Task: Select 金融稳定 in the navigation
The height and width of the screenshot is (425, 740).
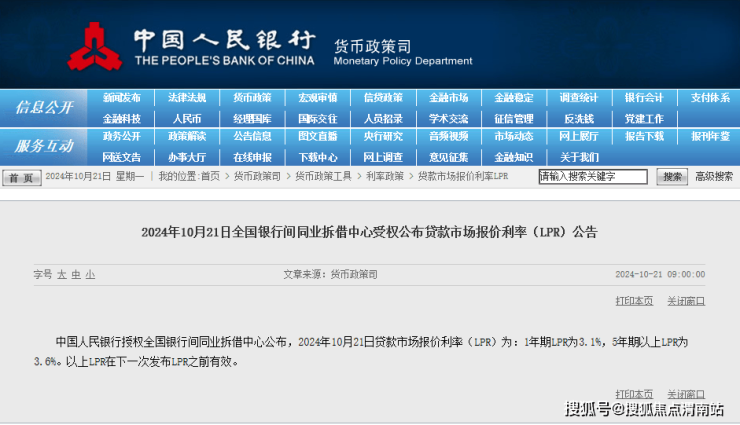Action: (513, 98)
